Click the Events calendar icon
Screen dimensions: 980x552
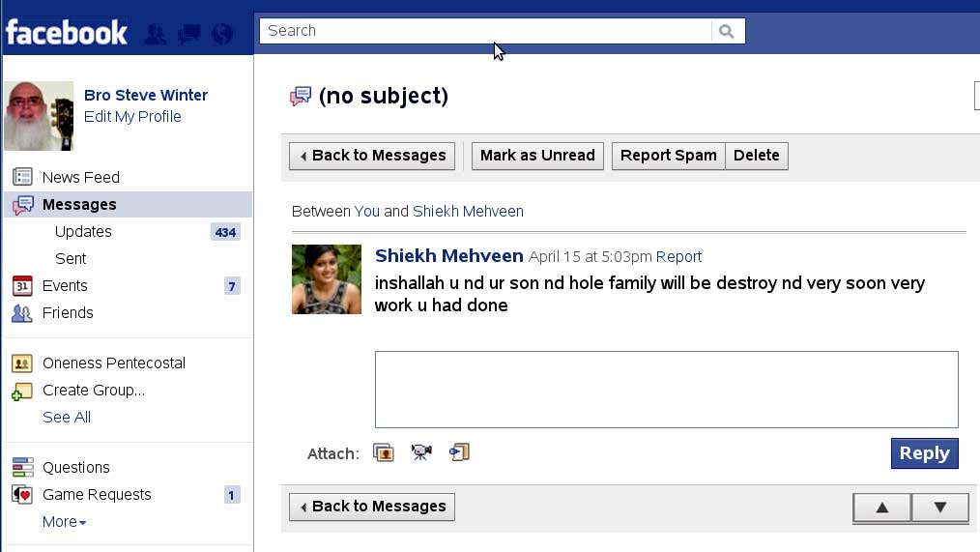coord(22,286)
